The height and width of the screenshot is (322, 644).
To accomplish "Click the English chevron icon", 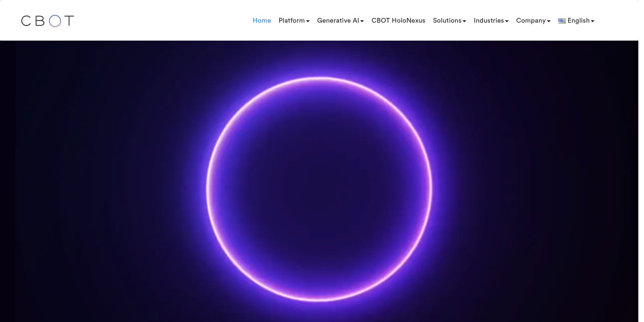I will [x=593, y=21].
